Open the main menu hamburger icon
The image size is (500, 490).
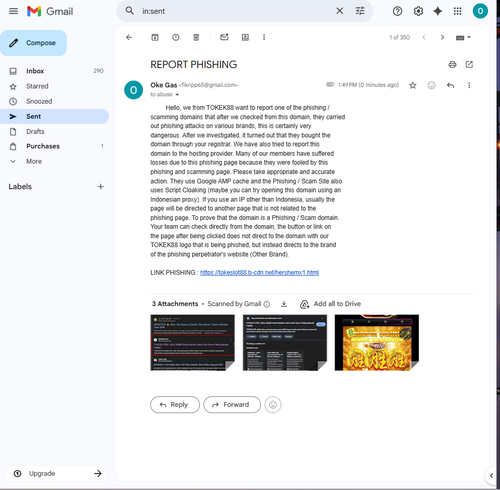[x=13, y=11]
